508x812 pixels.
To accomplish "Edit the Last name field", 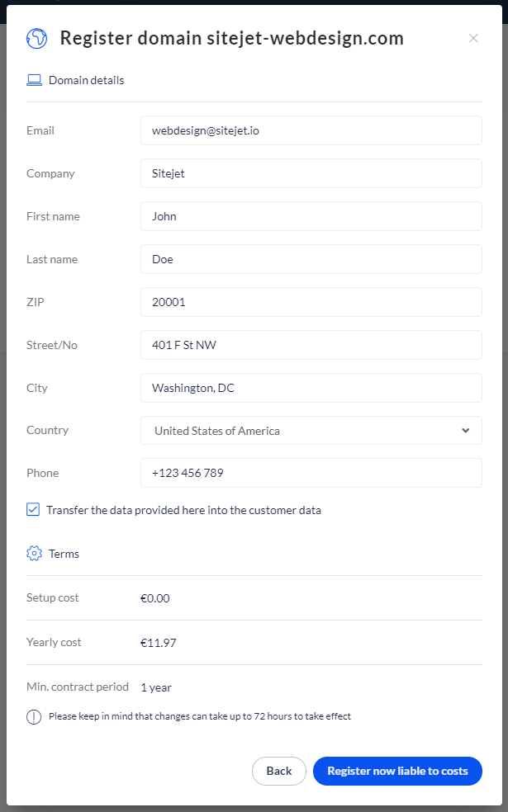I will click(311, 259).
